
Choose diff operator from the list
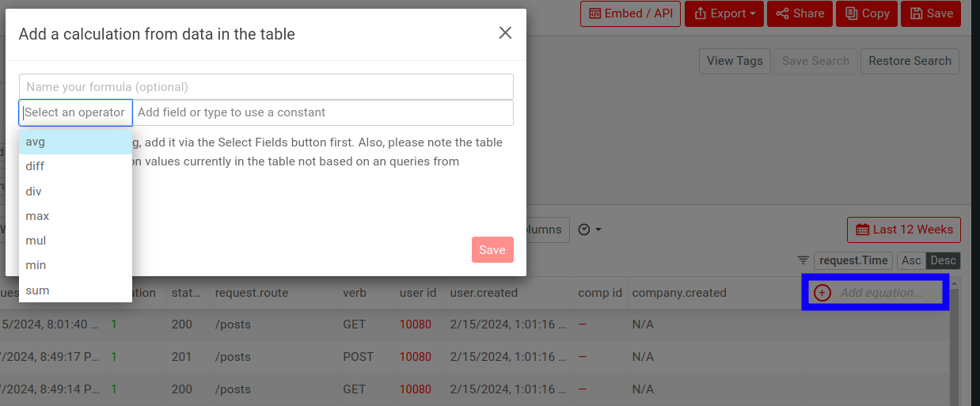[75, 166]
